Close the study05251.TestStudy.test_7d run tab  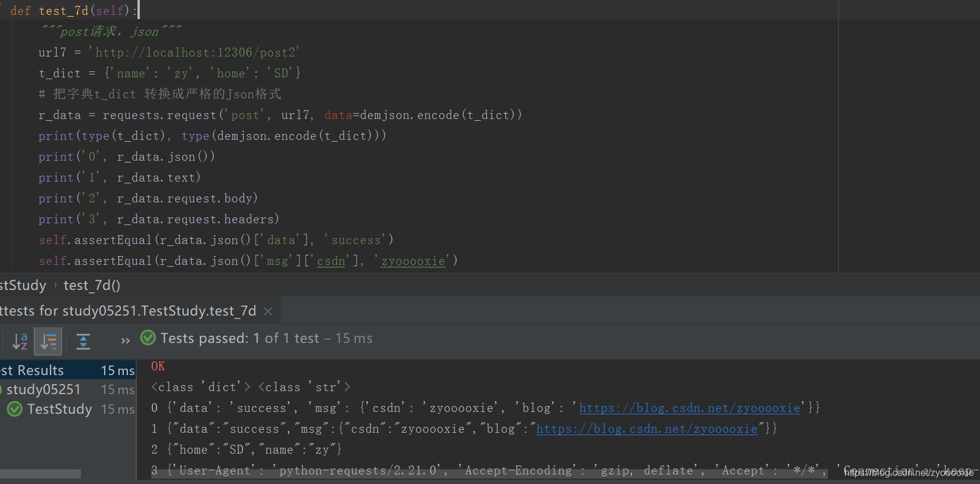[x=268, y=311]
